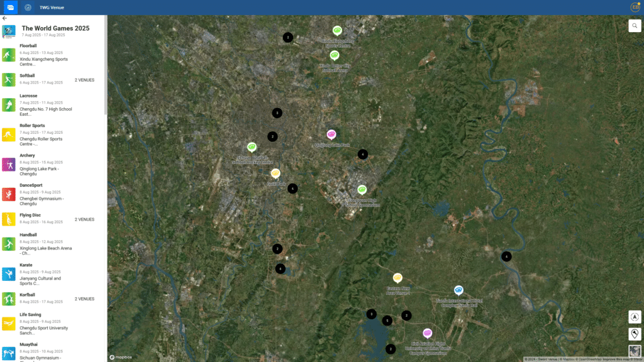The height and width of the screenshot is (362, 644).
Task: Click the location pin button on the map
Action: (635, 334)
